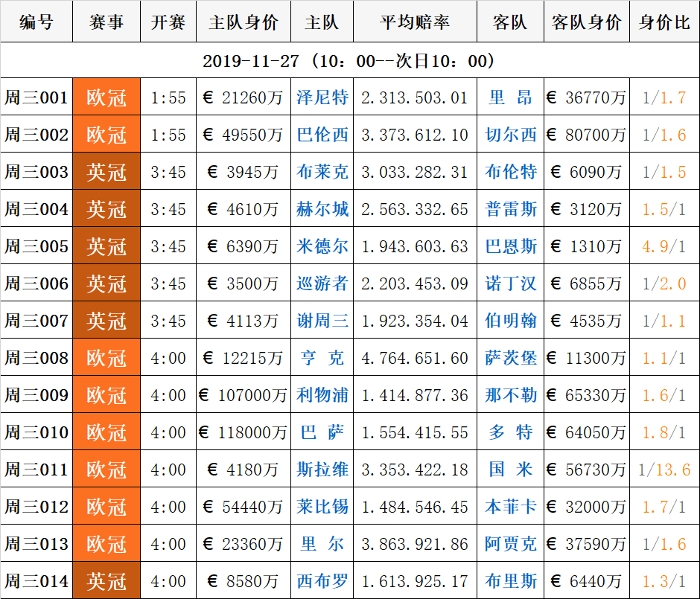Click away team 国米
Image resolution: width=700 pixels, height=599 pixels.
click(510, 470)
